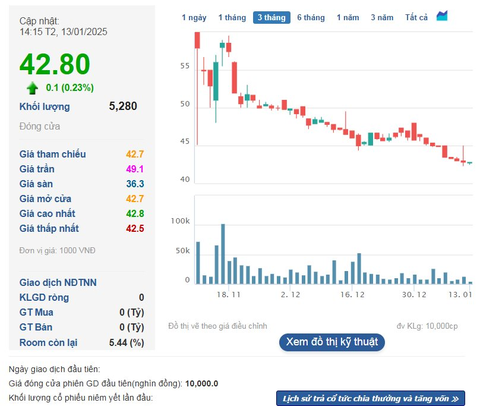Click the Giá sàn 36.3 value
Screen dimensions: 480x406
pos(135,184)
